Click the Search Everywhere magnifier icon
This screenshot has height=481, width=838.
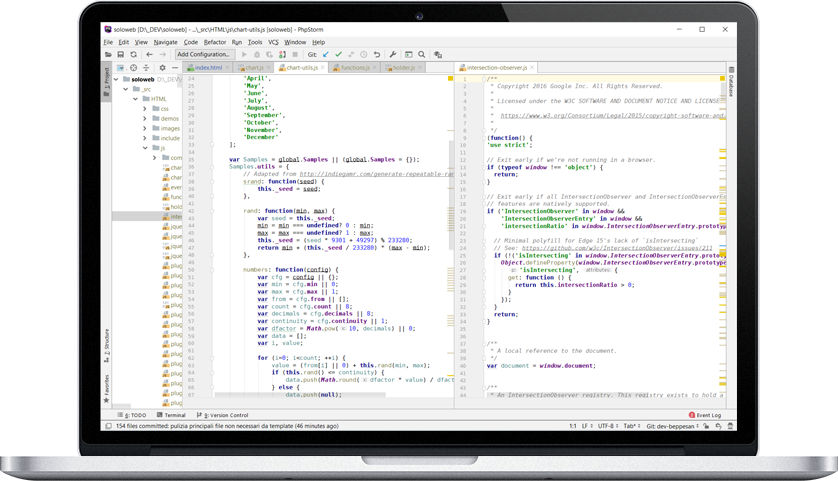(422, 55)
